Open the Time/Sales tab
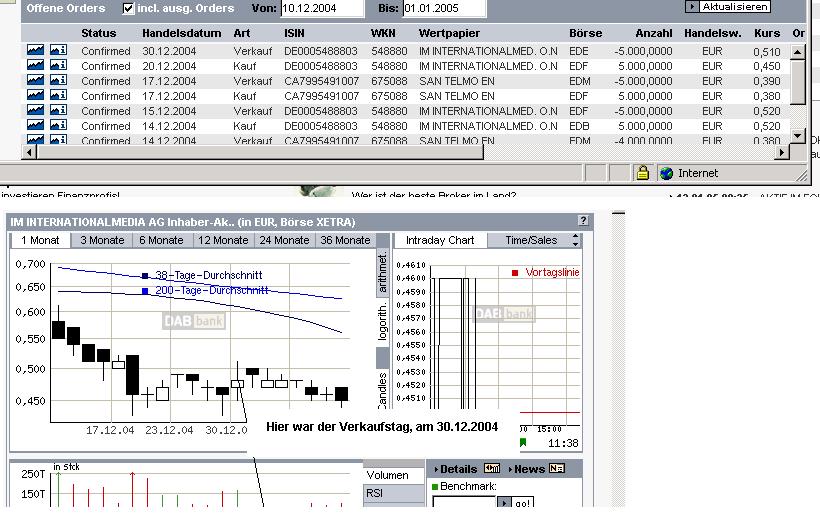Viewport: 820px width, 514px height. [x=531, y=240]
